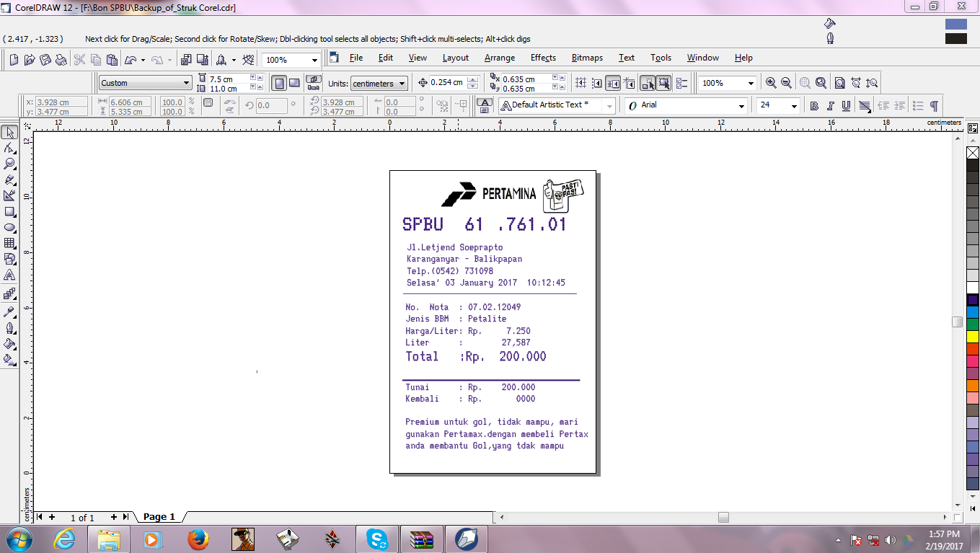Image resolution: width=980 pixels, height=553 pixels.
Task: Click the Zoom In magnifier icon
Action: [771, 83]
